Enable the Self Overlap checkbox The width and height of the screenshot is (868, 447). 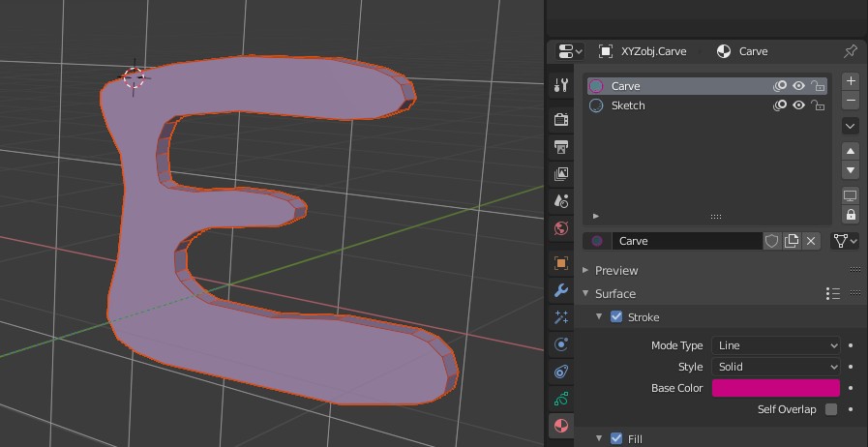coord(831,409)
